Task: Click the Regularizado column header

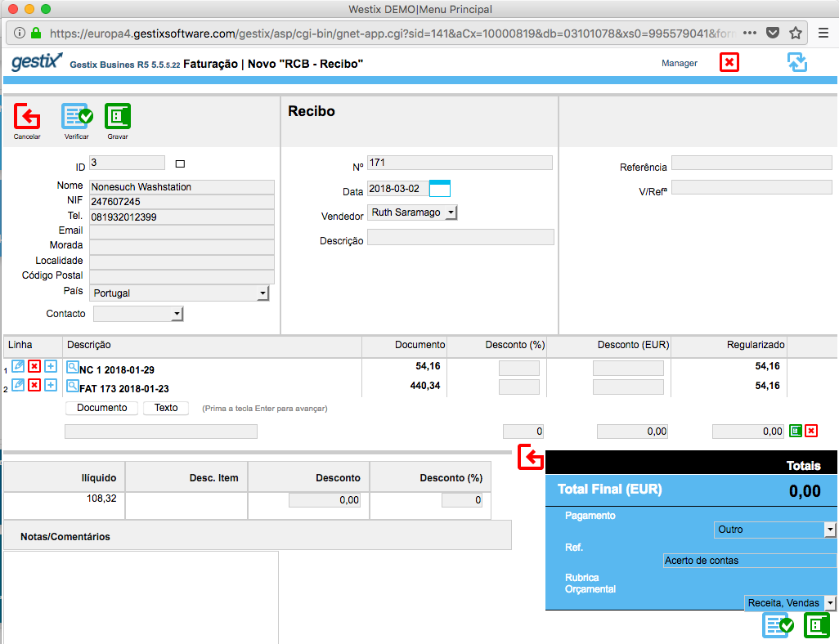Action: (x=756, y=345)
